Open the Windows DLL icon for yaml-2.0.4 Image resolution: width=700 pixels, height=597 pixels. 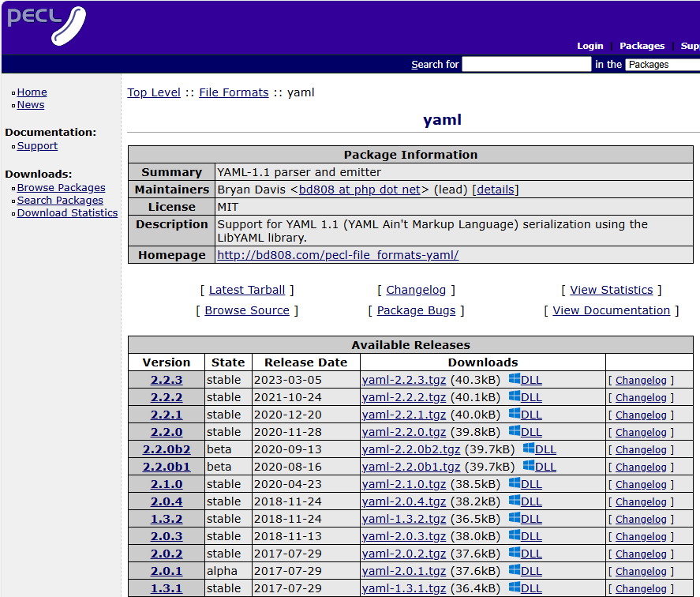point(515,501)
